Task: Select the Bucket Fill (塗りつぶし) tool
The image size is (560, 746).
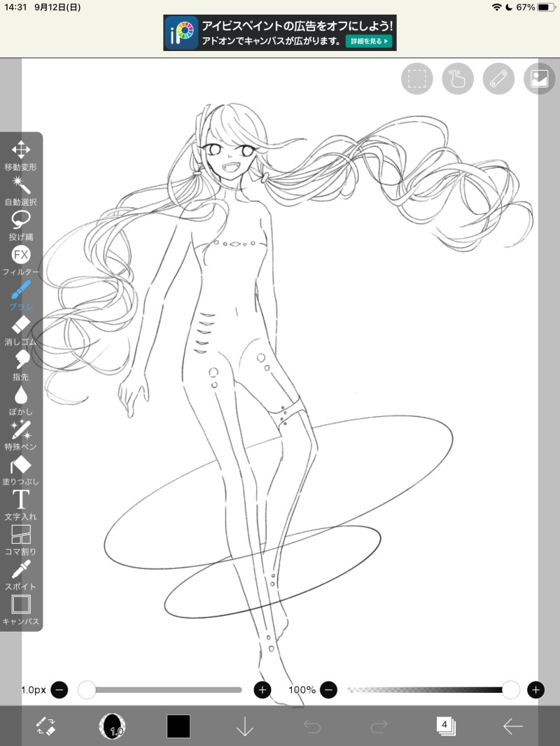Action: click(21, 470)
